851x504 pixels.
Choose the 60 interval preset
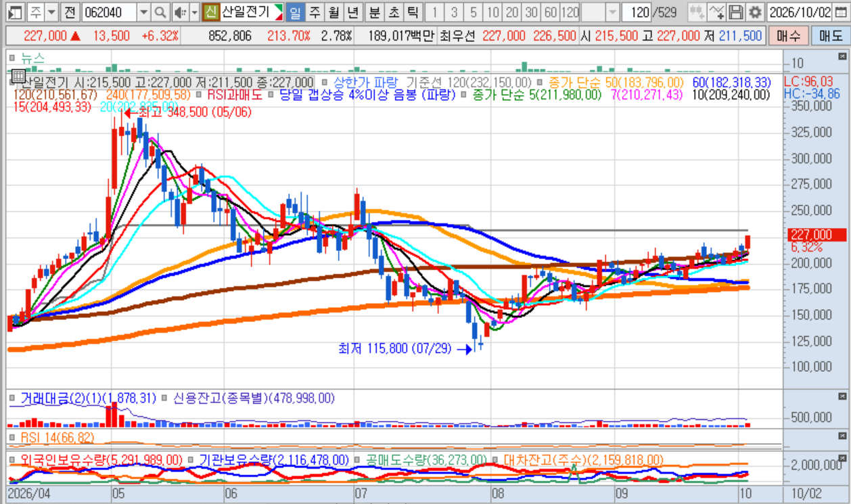(x=551, y=12)
